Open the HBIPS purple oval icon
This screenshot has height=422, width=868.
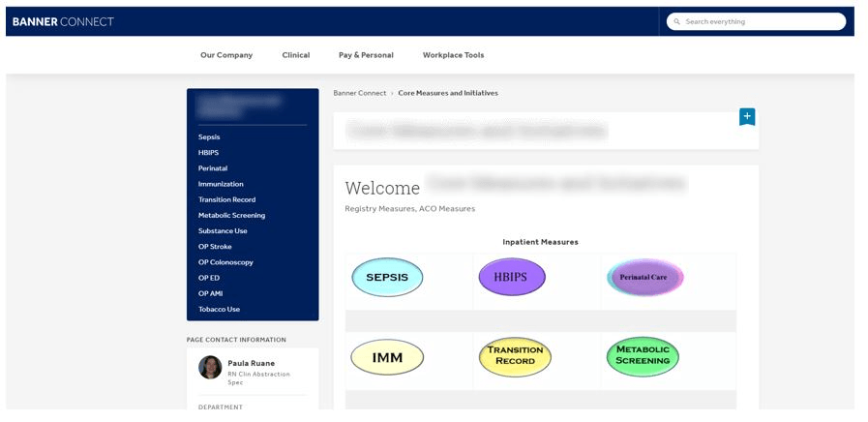(x=512, y=277)
